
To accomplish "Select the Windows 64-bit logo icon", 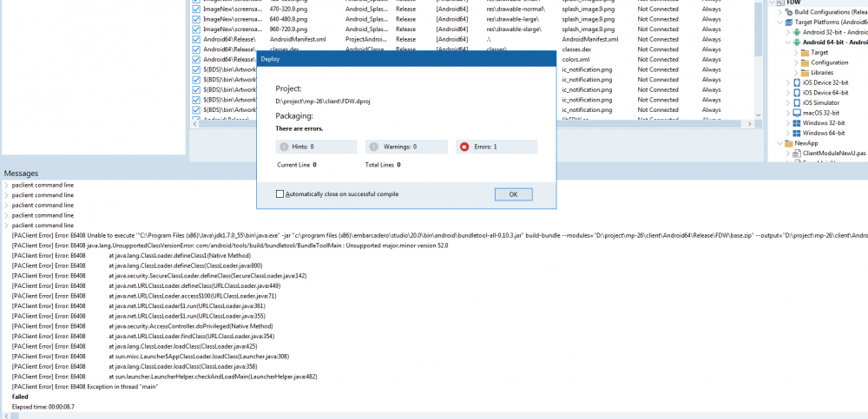I will pos(797,133).
